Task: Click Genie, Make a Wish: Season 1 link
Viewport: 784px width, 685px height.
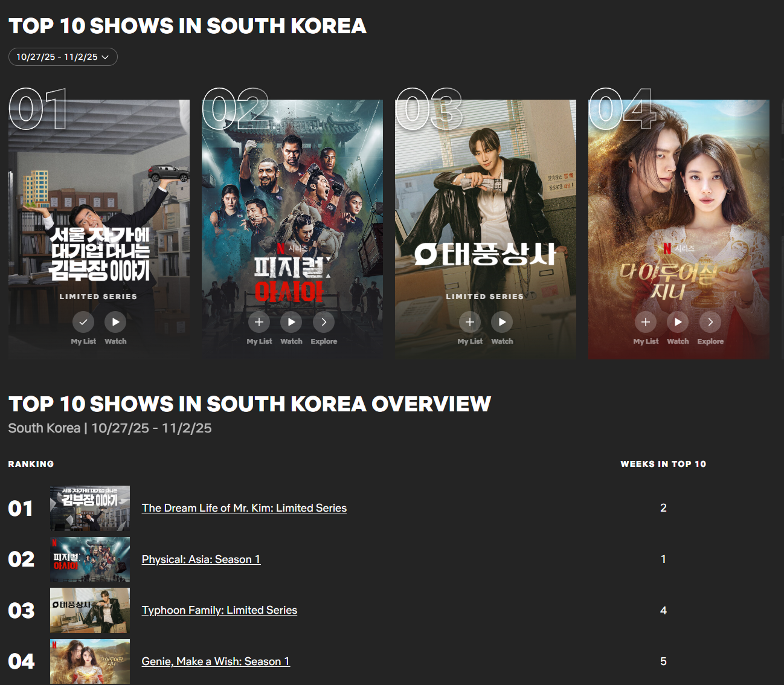Action: point(216,661)
